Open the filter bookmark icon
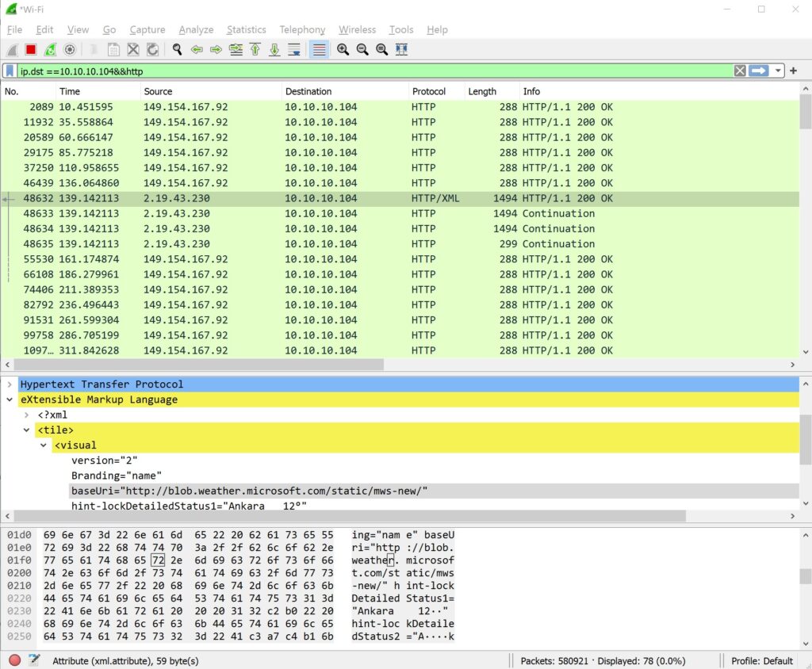The image size is (812, 669). (10, 71)
